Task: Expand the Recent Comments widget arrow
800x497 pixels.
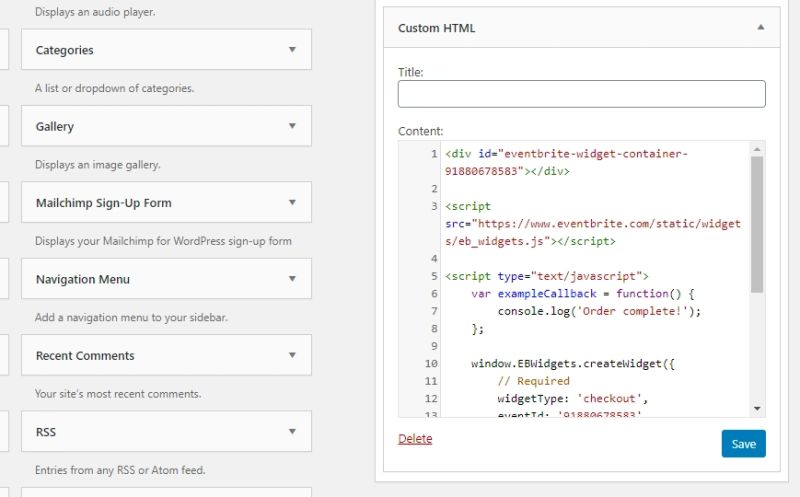Action: 292,355
